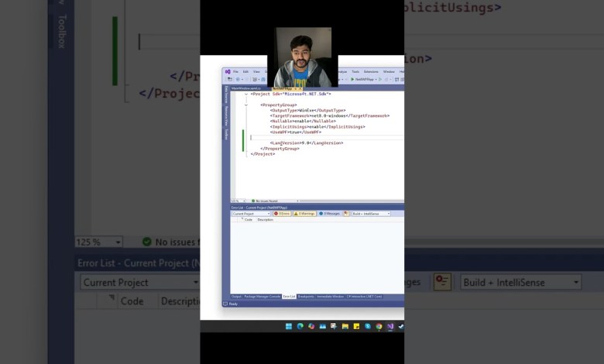This screenshot has height=364, width=604.
Task: Switch to the MainWindow.xaml.cs tab
Action: click(245, 88)
